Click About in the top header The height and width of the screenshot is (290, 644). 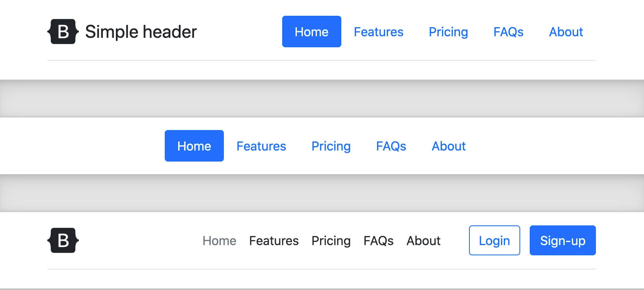566,32
